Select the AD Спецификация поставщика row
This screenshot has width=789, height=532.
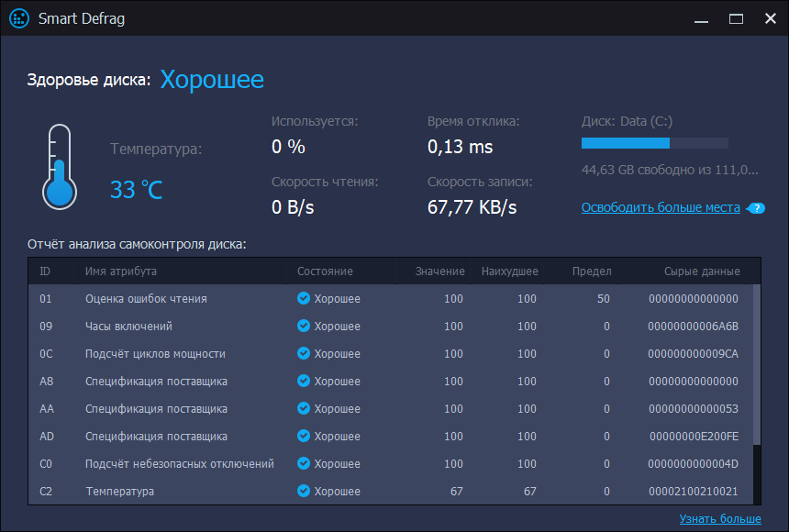coord(391,436)
